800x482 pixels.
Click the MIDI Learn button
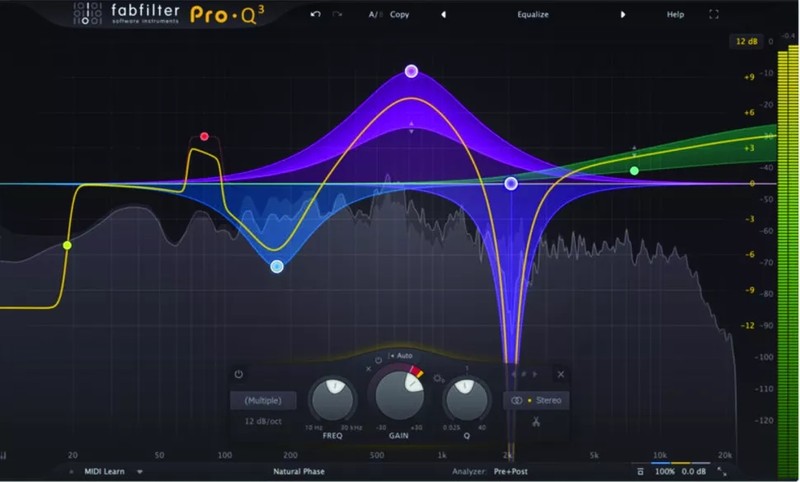[104, 471]
